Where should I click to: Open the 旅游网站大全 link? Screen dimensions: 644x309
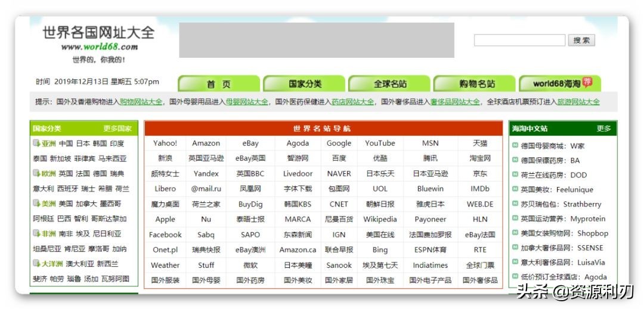click(x=578, y=102)
